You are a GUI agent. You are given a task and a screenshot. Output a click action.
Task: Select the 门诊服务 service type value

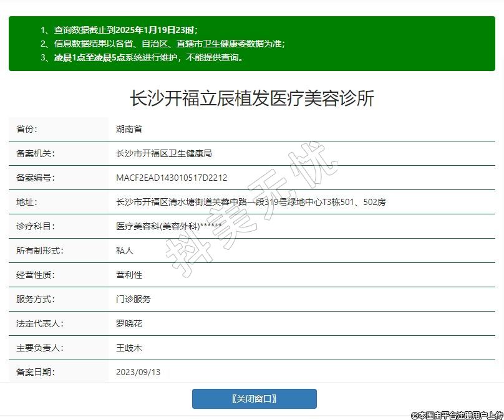[x=133, y=299]
